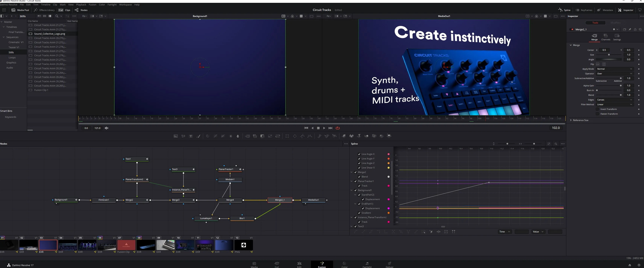Screen dimensions: 644x268
Task: Add a Paint brush tool from the toolbar
Action: coord(198,136)
